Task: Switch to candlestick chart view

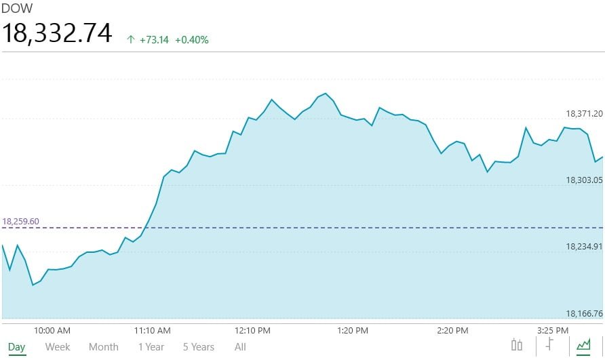Action: click(517, 345)
